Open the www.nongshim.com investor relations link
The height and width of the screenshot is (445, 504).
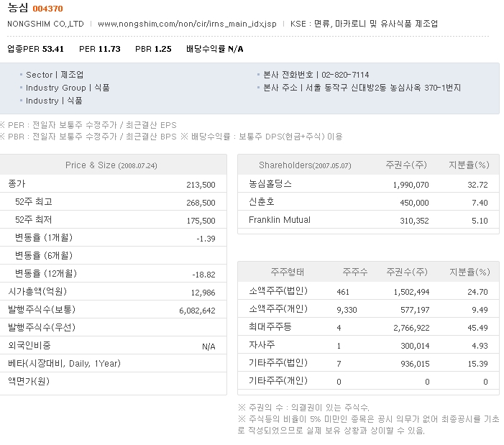[187, 24]
